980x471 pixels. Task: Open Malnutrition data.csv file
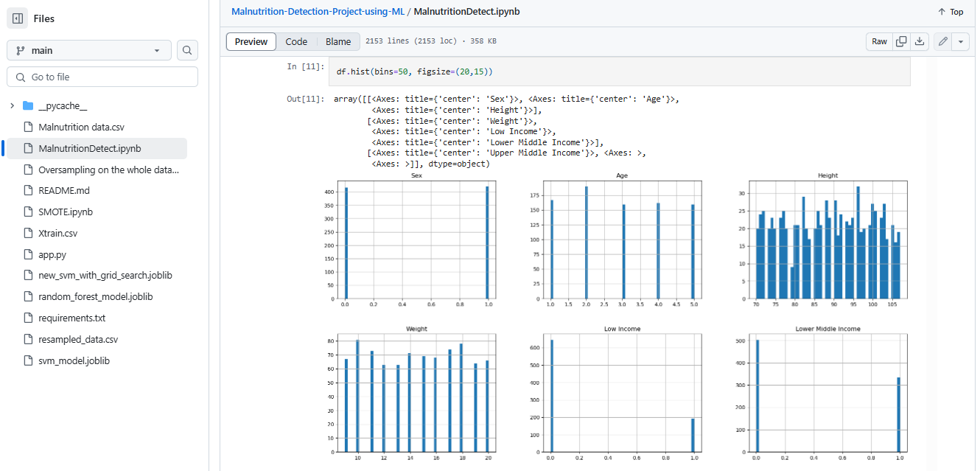[x=81, y=127]
